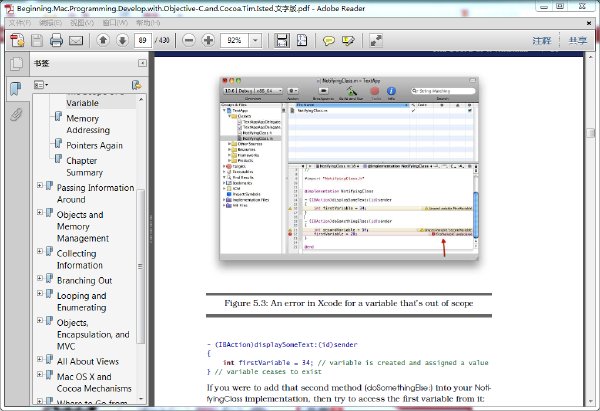Open the Chapter Summary bookmark
The width and height of the screenshot is (600, 411).
tap(85, 167)
